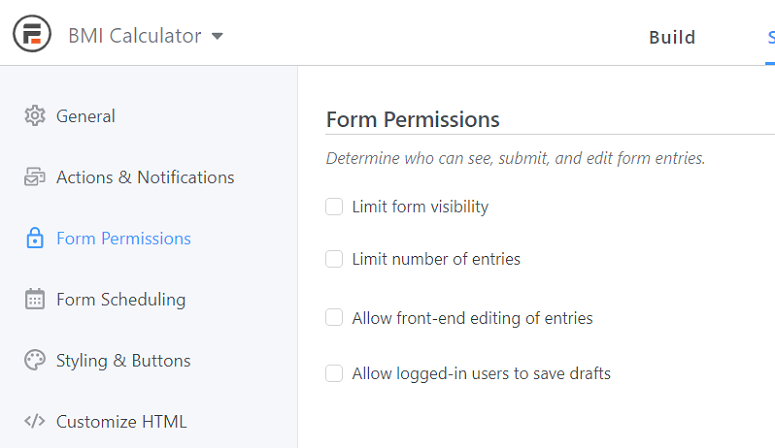Click the Form Scheduling calendar icon

tap(35, 299)
